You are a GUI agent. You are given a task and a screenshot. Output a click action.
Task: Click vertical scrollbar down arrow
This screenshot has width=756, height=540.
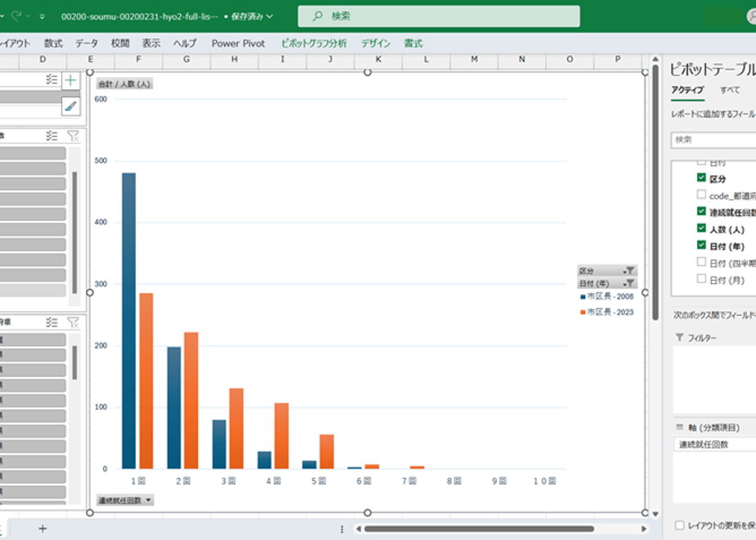pyautogui.click(x=655, y=514)
